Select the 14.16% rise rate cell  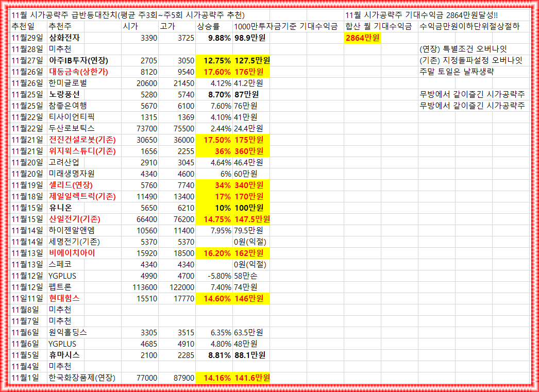pyautogui.click(x=214, y=378)
